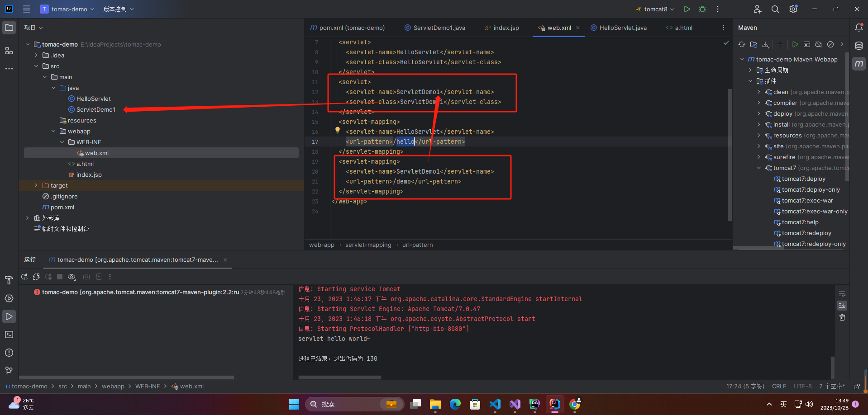
Task: Switch to a.html tab
Action: click(679, 28)
